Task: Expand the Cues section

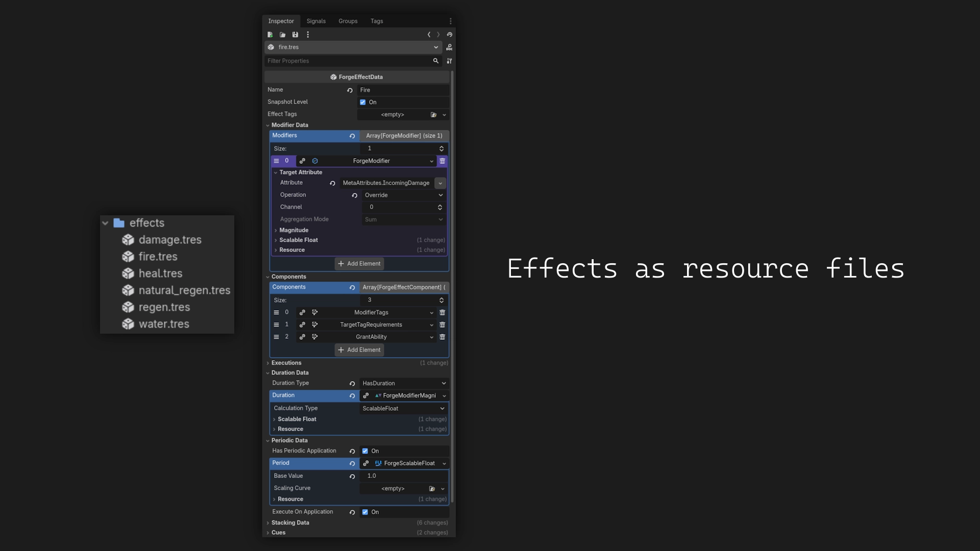Action: [278, 533]
